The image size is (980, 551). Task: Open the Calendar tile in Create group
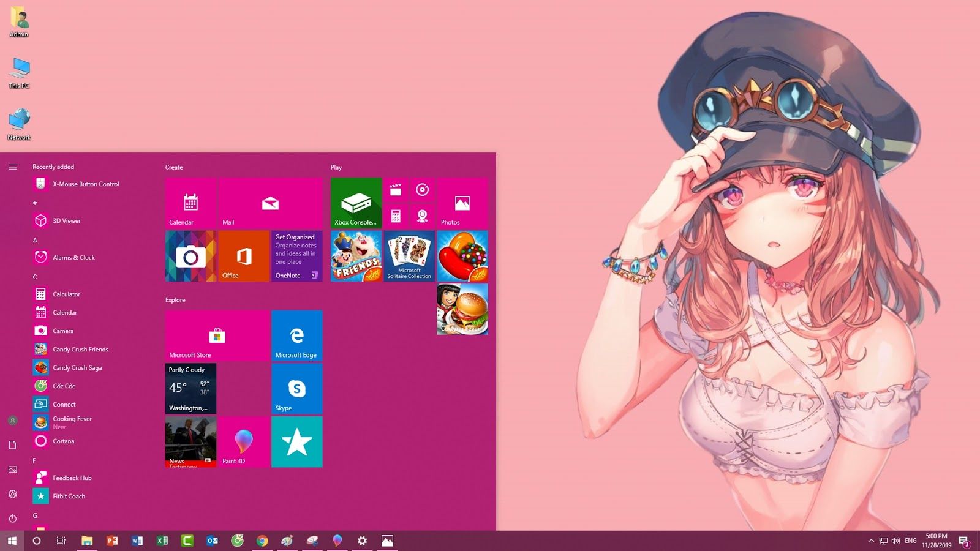coord(190,203)
